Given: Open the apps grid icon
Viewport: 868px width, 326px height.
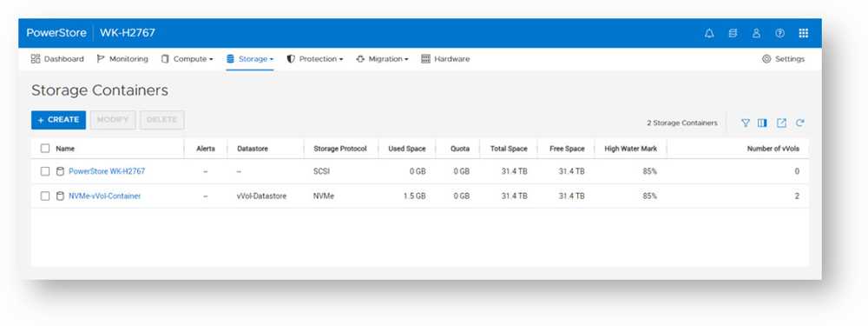Looking at the screenshot, I should coord(804,33).
